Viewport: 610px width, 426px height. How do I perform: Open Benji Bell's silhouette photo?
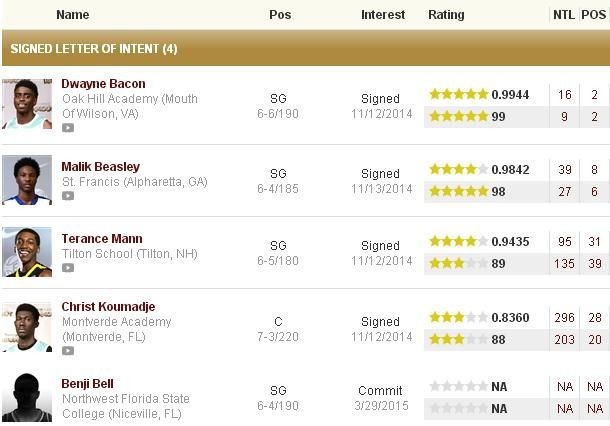click(x=27, y=397)
